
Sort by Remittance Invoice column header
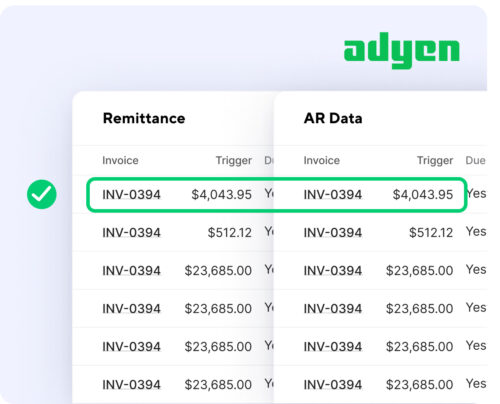120,160
